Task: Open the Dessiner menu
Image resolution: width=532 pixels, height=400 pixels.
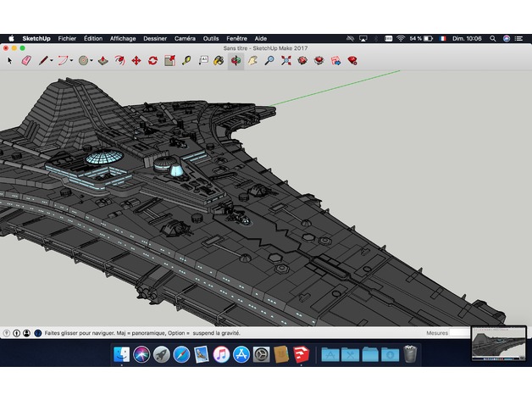Action: (x=155, y=38)
